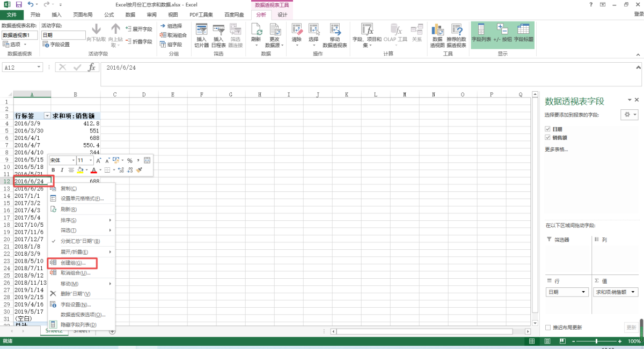The height and width of the screenshot is (349, 644).
Task: Click the percent style icon in mini toolbar
Action: click(x=130, y=160)
